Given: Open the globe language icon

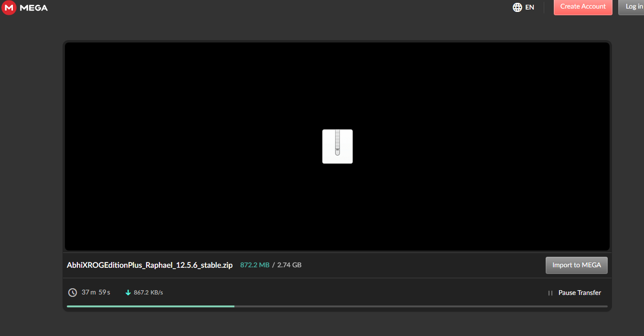Looking at the screenshot, I should tap(517, 7).
